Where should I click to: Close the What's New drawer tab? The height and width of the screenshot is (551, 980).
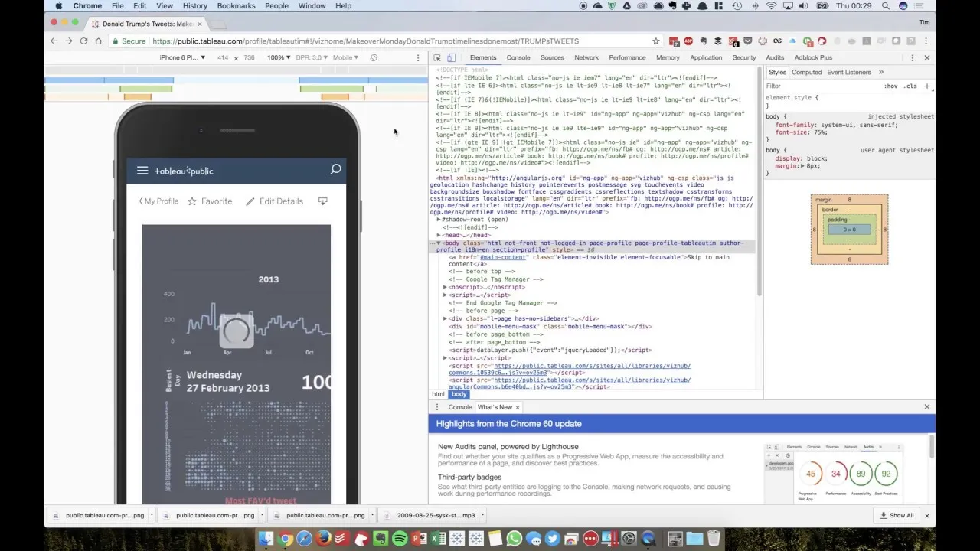[518, 407]
